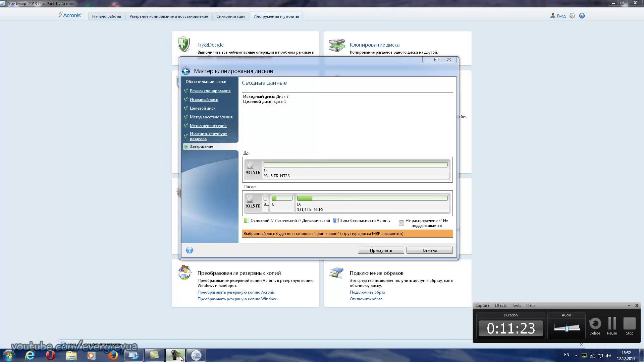Image resolution: width=644 pixels, height=362 pixels.
Task: Go to the Исходный диск step
Action: click(204, 100)
